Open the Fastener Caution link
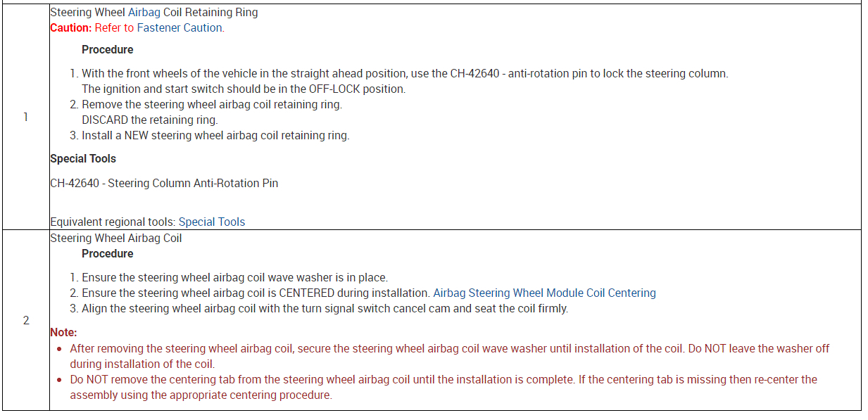Viewport: 868px width, 420px height. click(180, 27)
